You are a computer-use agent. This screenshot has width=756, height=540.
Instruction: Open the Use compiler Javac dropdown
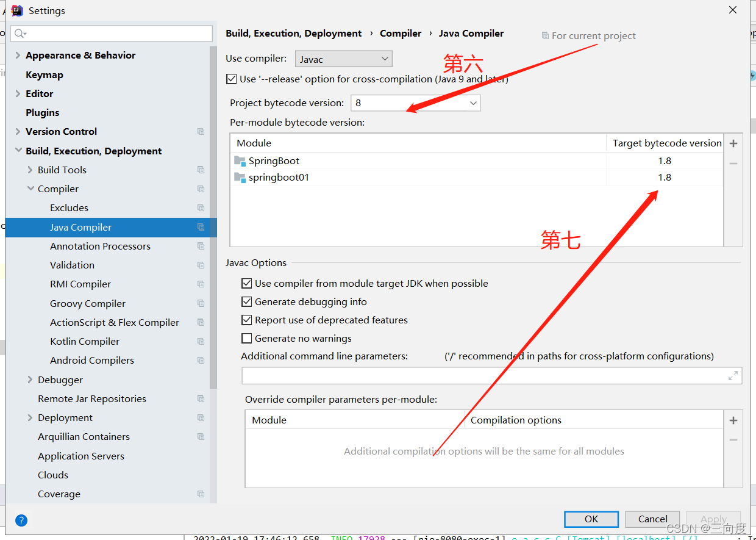coord(344,59)
